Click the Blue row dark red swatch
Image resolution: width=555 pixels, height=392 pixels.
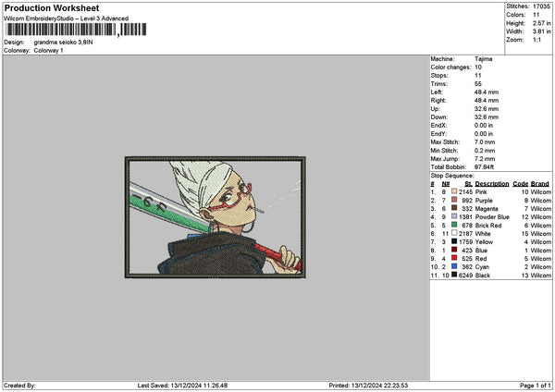pos(454,251)
